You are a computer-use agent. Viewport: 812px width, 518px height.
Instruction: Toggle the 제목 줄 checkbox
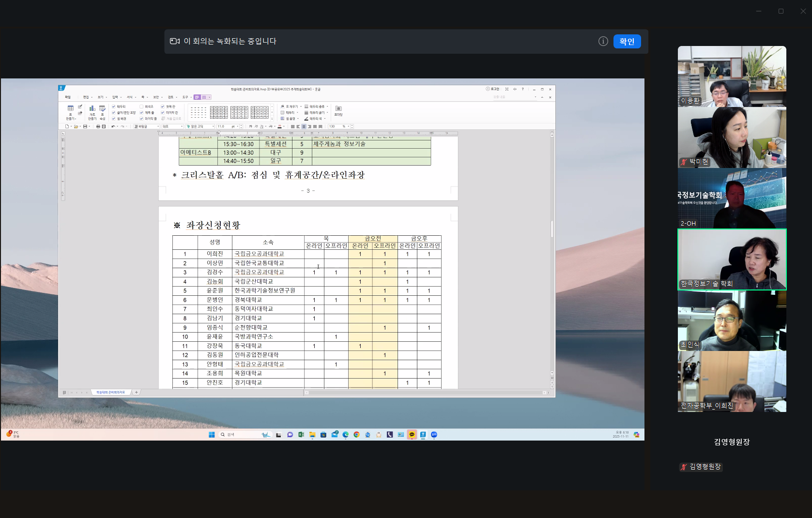(141, 113)
